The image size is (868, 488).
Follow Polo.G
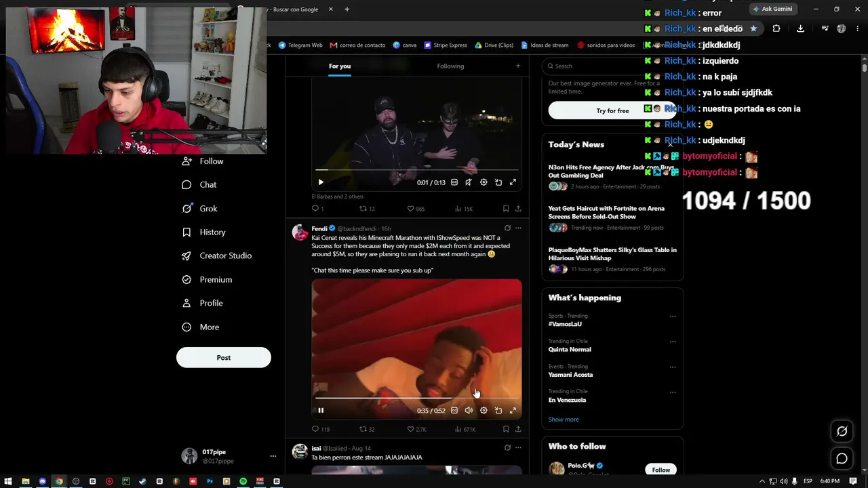pyautogui.click(x=661, y=470)
